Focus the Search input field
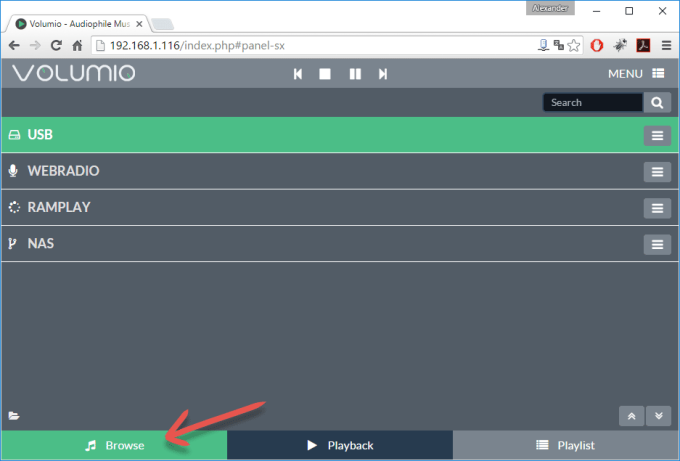 coord(593,103)
